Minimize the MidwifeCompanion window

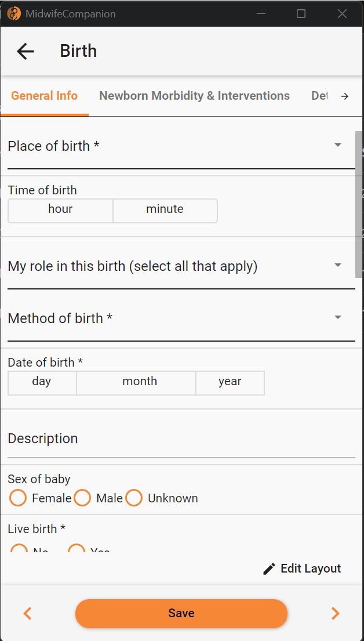[x=261, y=14]
